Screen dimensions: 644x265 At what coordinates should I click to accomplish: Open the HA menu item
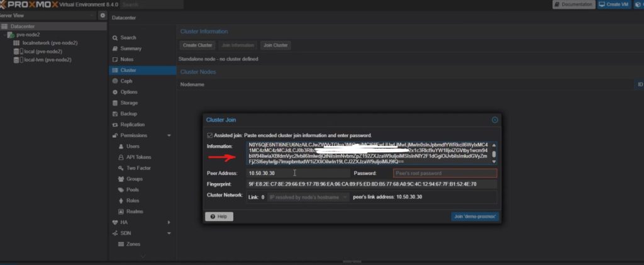pyautogui.click(x=124, y=222)
